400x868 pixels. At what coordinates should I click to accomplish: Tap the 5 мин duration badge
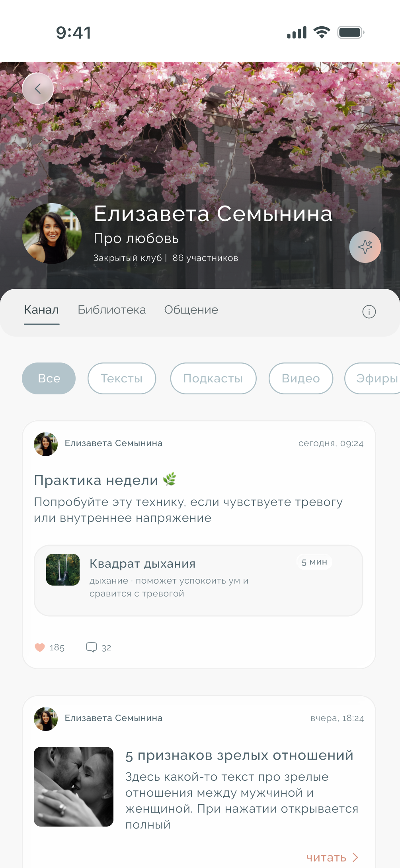click(x=314, y=562)
